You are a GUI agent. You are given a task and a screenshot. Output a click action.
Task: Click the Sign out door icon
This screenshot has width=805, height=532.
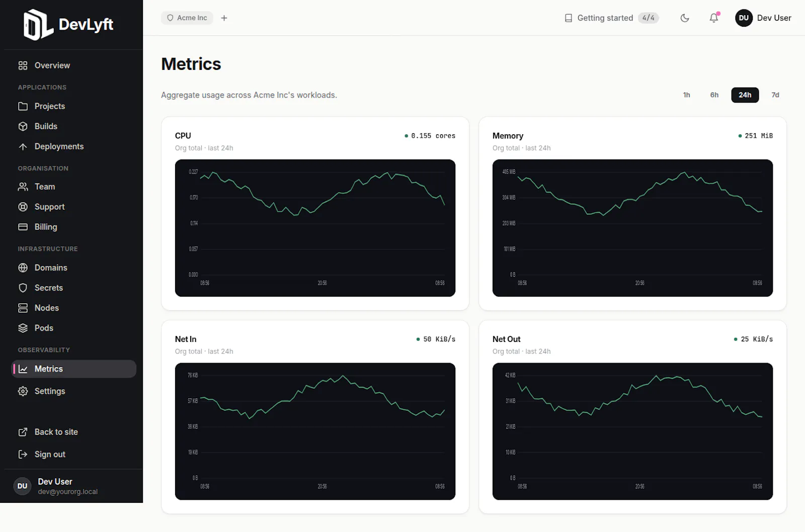click(x=23, y=454)
